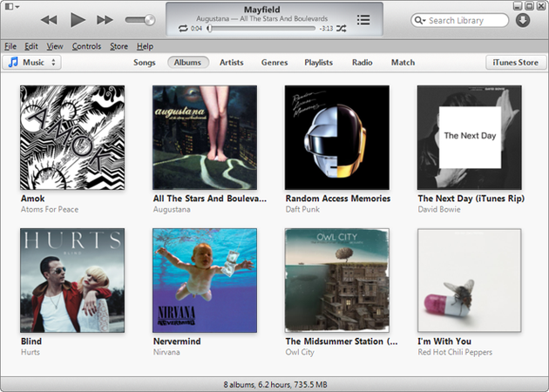The image size is (549, 392).
Task: Adjust the volume slider knob
Action: pyautogui.click(x=150, y=20)
